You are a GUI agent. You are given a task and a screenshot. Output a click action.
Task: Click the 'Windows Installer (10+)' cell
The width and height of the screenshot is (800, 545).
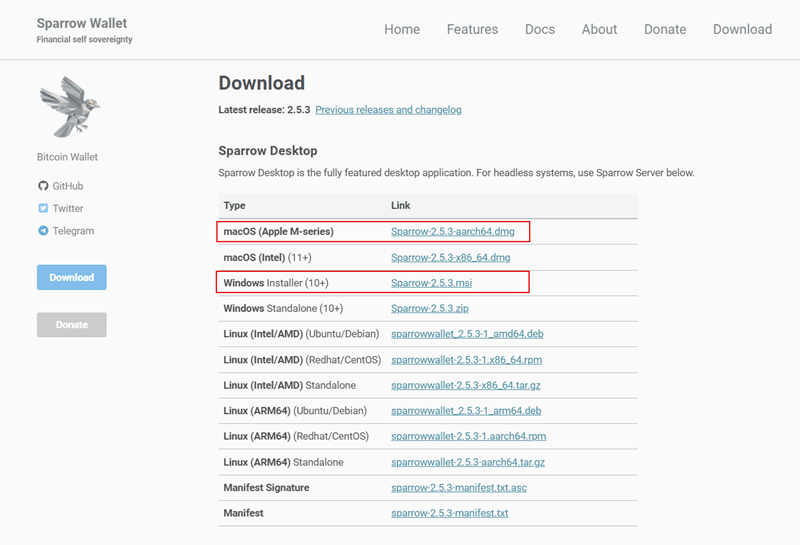[276, 283]
